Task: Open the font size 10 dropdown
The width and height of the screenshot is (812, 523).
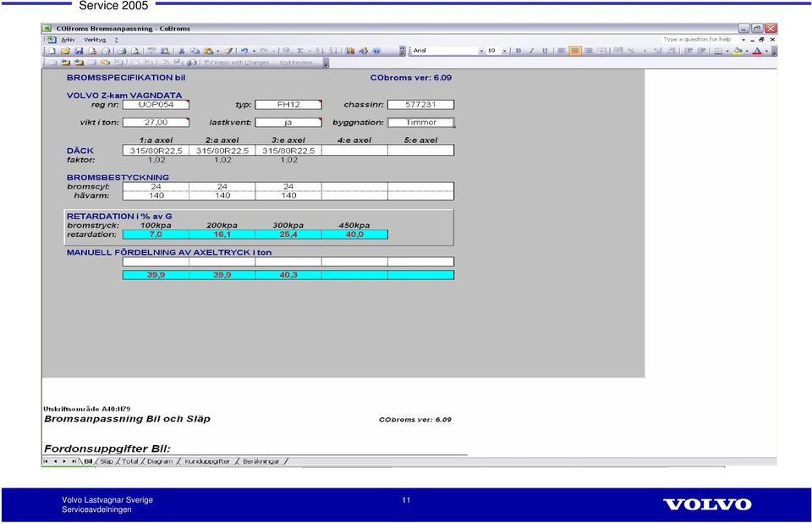Action: pos(504,51)
